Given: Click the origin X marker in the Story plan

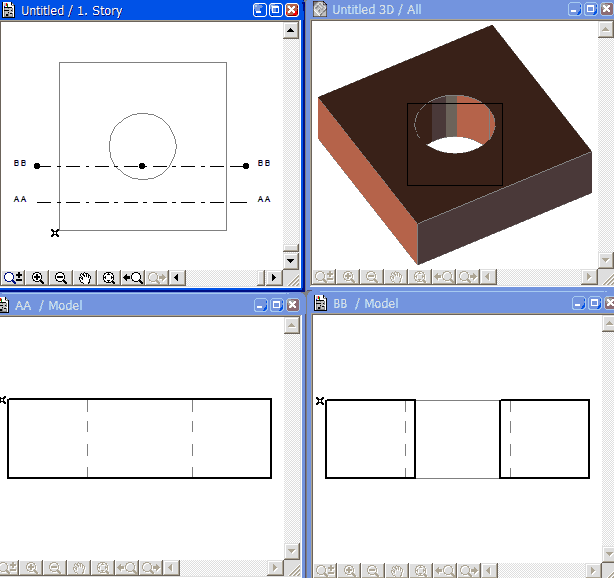Looking at the screenshot, I should 55,233.
